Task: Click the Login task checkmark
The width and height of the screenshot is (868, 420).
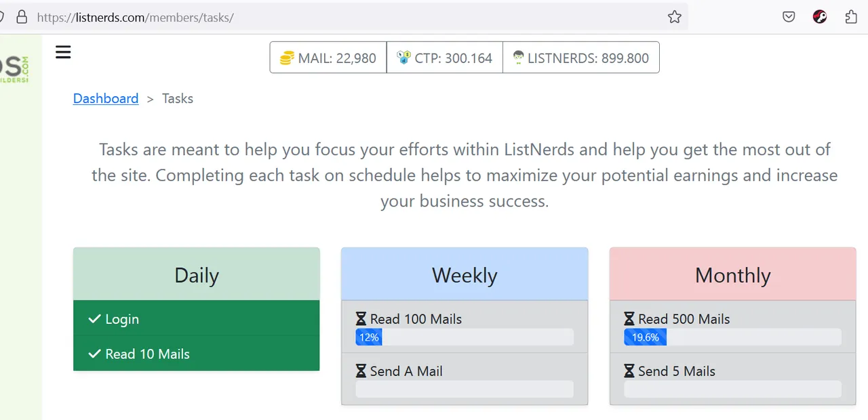Action: (95, 319)
